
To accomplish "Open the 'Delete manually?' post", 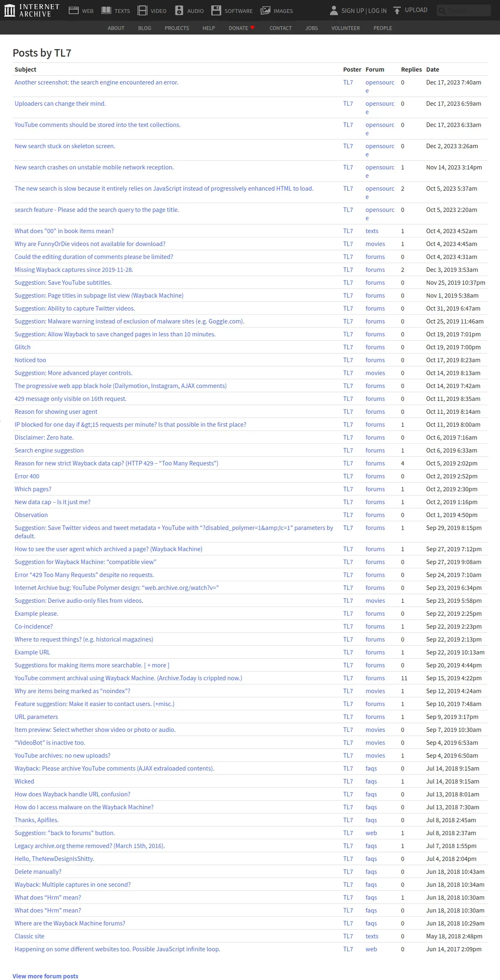I will [38, 872].
